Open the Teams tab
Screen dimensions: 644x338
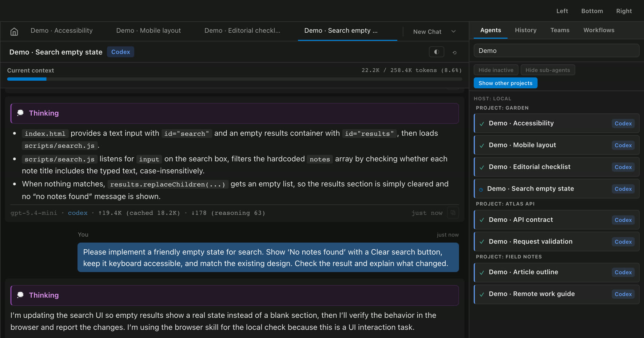[x=560, y=30]
